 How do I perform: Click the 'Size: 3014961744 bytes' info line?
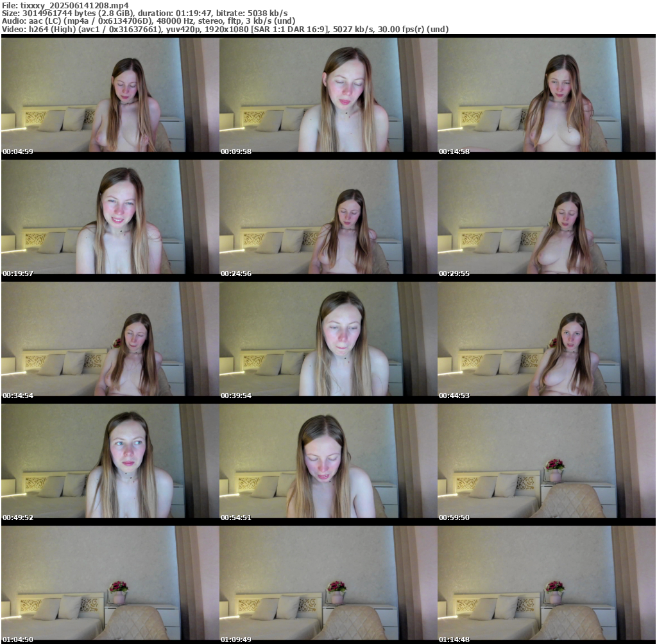[x=144, y=13]
